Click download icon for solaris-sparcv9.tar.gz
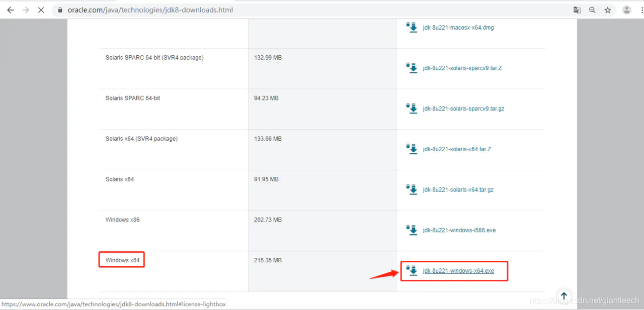Screen dimensions: 644x310 412,108
